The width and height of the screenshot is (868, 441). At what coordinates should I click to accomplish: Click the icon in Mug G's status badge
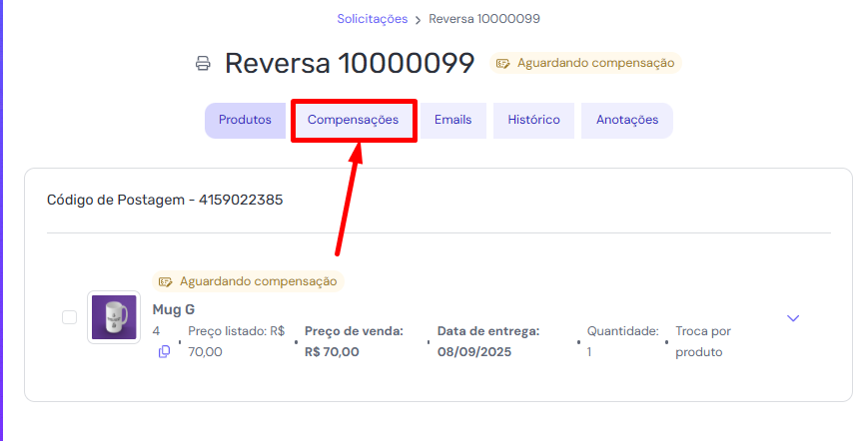click(166, 281)
